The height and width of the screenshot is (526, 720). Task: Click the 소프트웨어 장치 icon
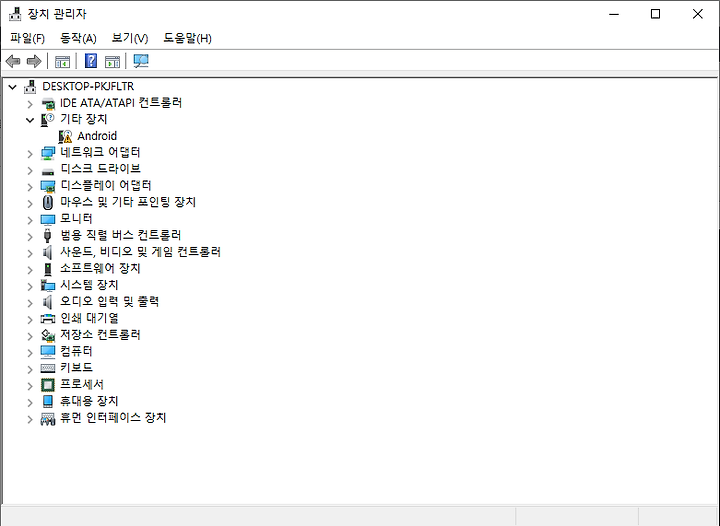(x=48, y=269)
